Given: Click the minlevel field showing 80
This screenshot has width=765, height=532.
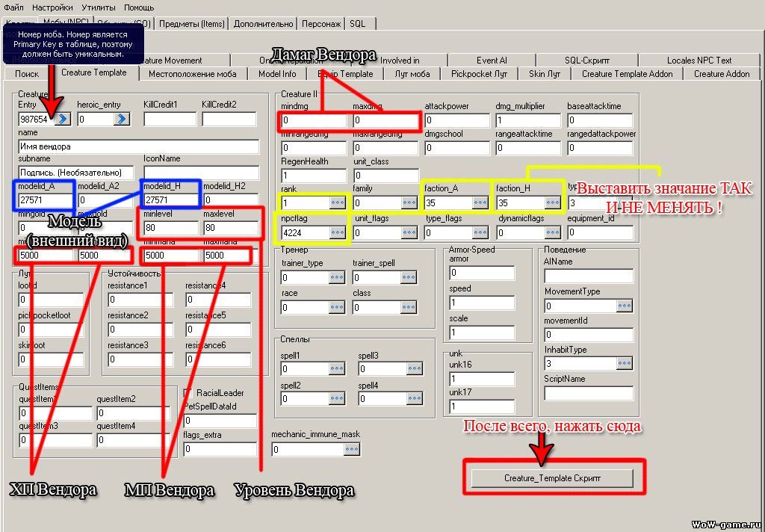Looking at the screenshot, I should pyautogui.click(x=171, y=227).
